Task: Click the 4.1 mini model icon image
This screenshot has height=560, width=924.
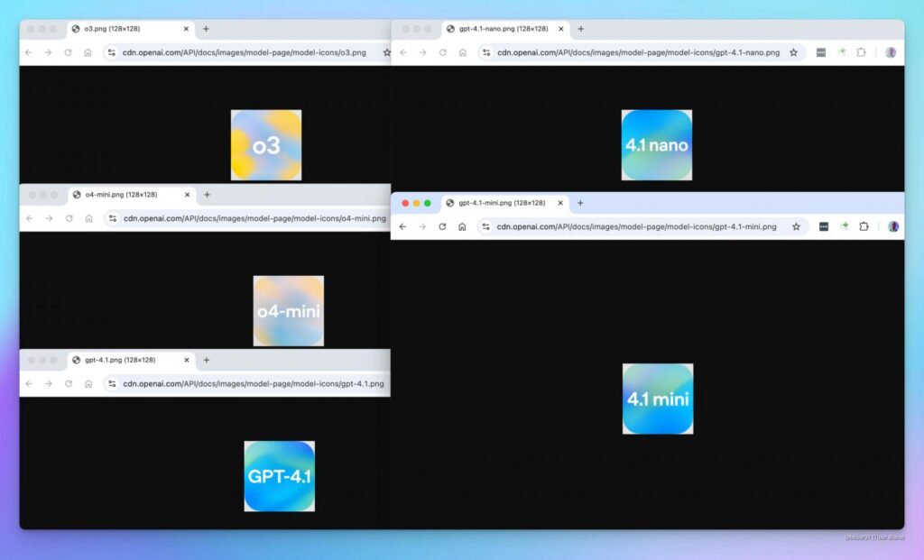Action: 658,399
